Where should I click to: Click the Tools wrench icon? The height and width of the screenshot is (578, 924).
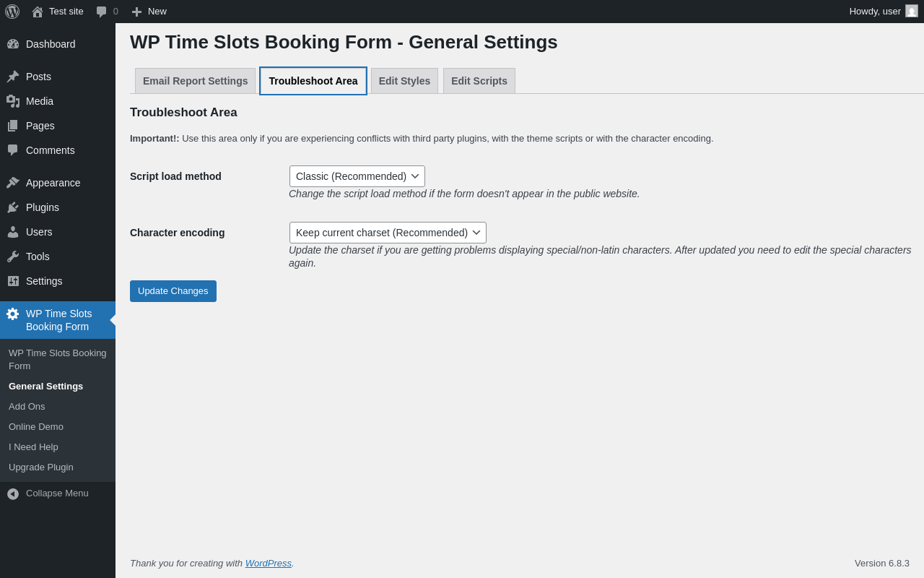click(x=13, y=256)
